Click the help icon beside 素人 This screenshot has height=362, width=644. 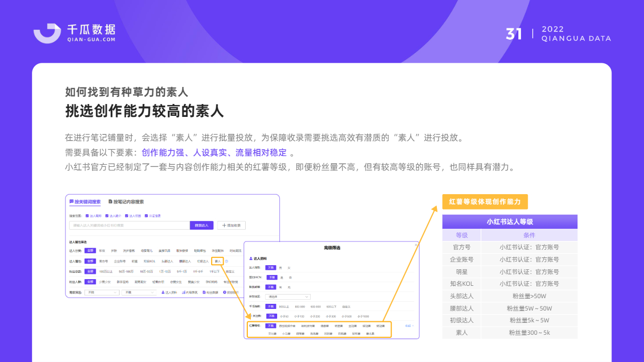coord(227,262)
